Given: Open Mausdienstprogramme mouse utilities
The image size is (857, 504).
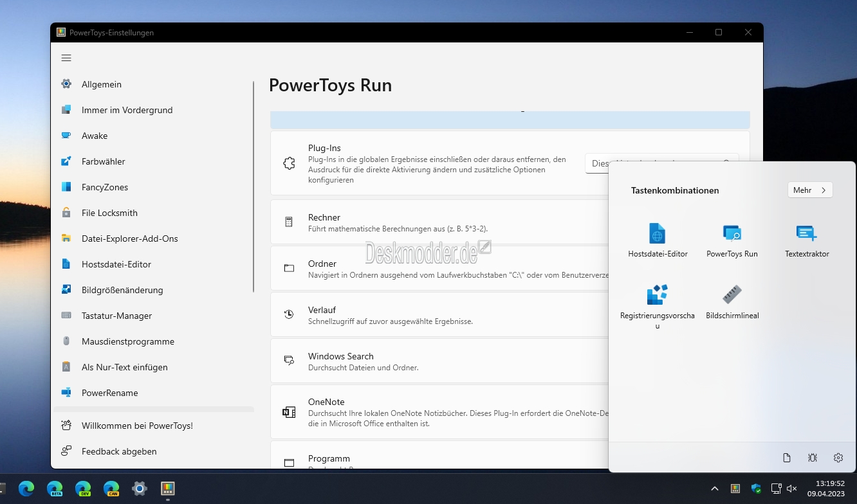Looking at the screenshot, I should pos(154,341).
